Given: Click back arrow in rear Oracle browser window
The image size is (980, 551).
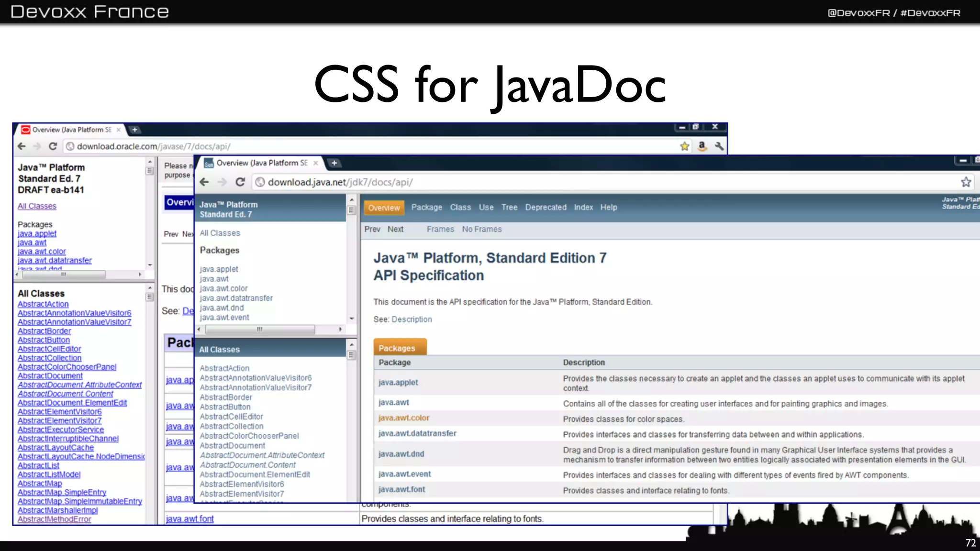Looking at the screenshot, I should [x=22, y=146].
